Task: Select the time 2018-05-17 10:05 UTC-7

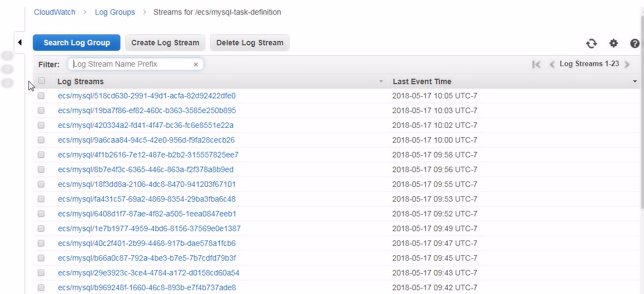Action: click(435, 96)
